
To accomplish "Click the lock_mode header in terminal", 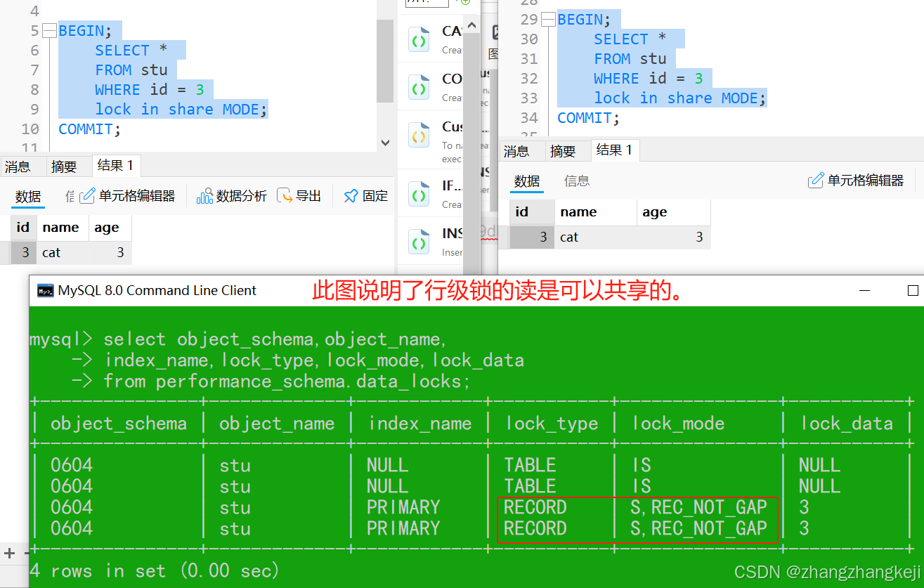I will tap(678, 424).
